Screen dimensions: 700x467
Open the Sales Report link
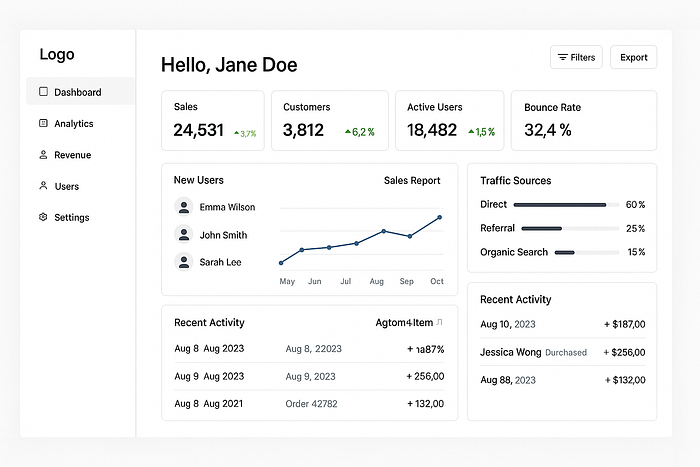[412, 180]
